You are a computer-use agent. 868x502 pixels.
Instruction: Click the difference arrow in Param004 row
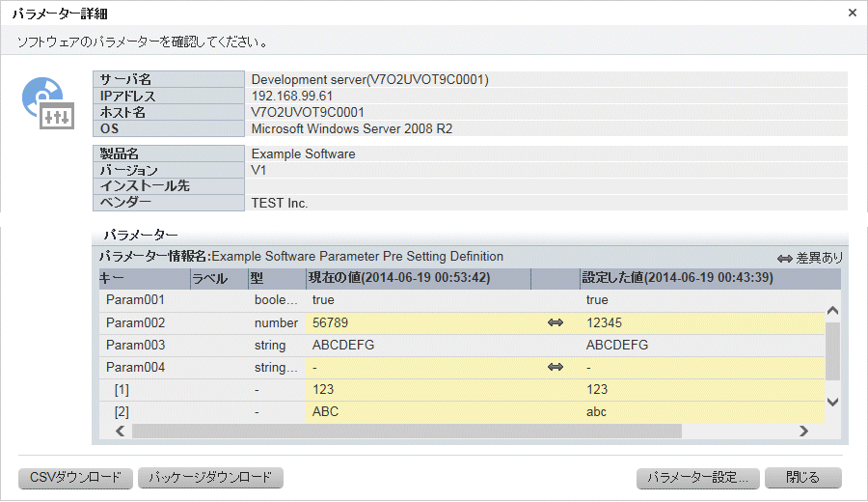pos(556,367)
